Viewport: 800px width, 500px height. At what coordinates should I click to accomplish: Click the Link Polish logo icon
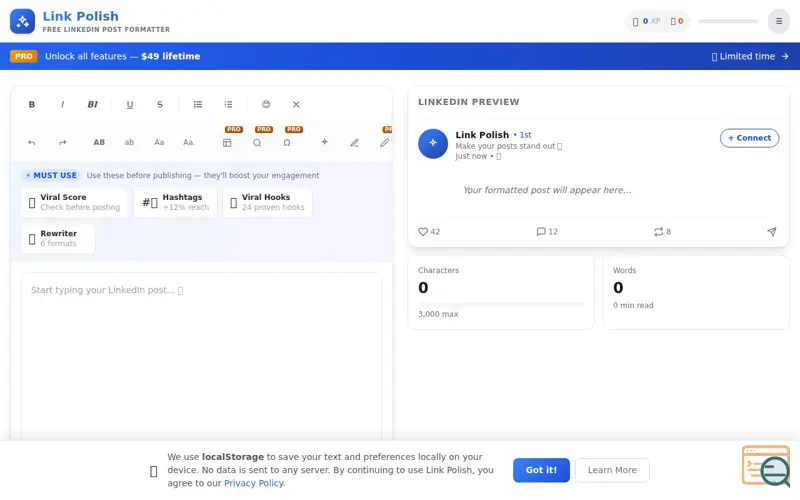pos(22,21)
